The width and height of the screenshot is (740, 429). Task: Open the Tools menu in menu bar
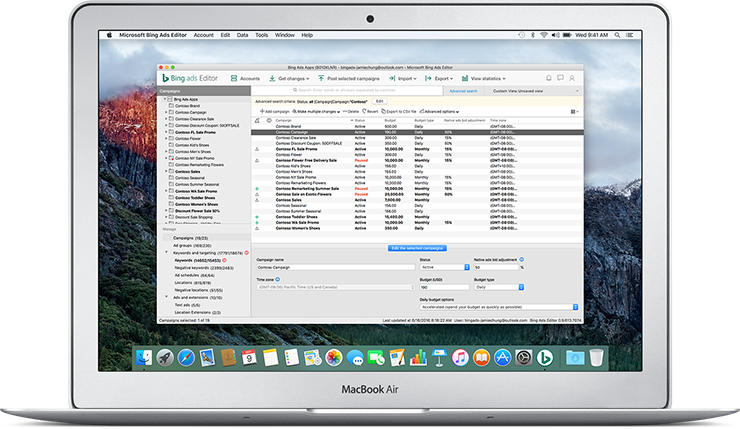coord(261,35)
